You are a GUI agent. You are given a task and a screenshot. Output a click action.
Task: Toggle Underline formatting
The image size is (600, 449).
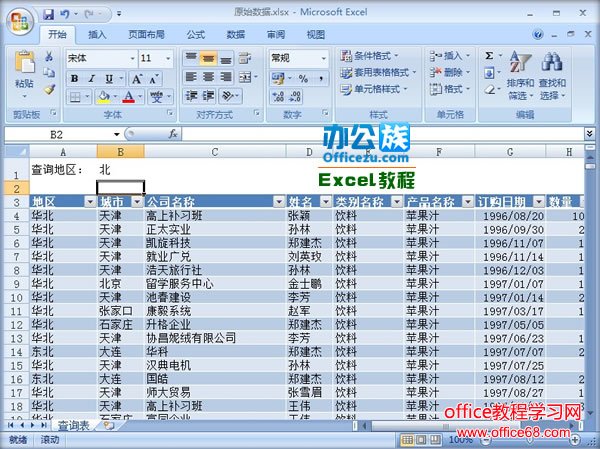coord(107,78)
